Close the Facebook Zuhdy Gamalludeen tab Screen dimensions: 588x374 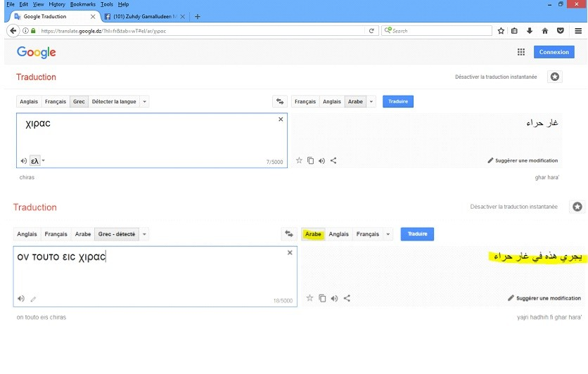pyautogui.click(x=183, y=16)
